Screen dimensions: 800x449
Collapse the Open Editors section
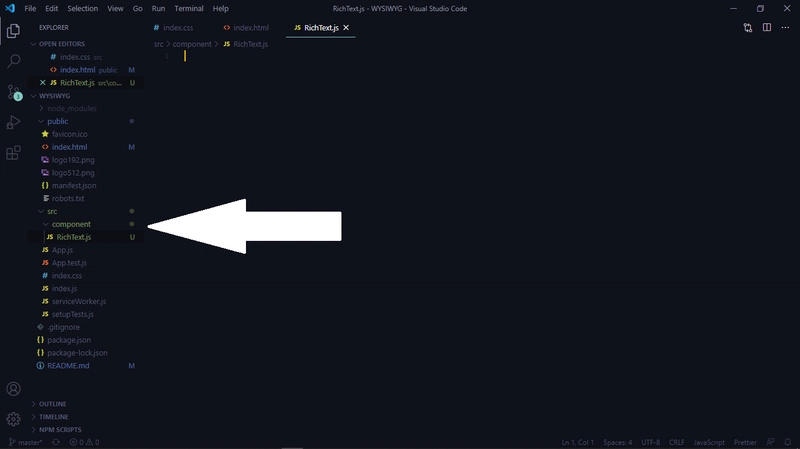click(62, 44)
